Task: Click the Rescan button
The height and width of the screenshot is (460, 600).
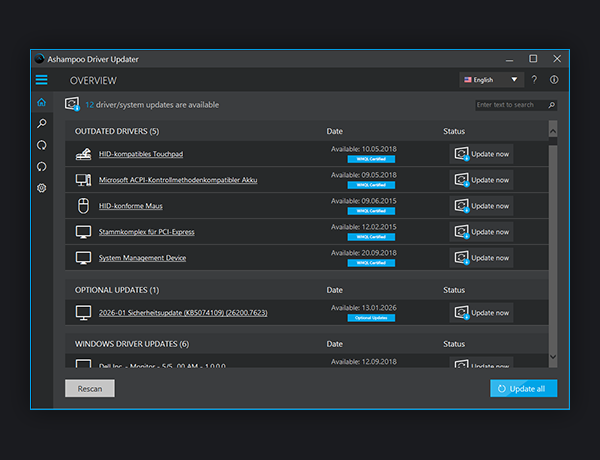Action: (90, 388)
